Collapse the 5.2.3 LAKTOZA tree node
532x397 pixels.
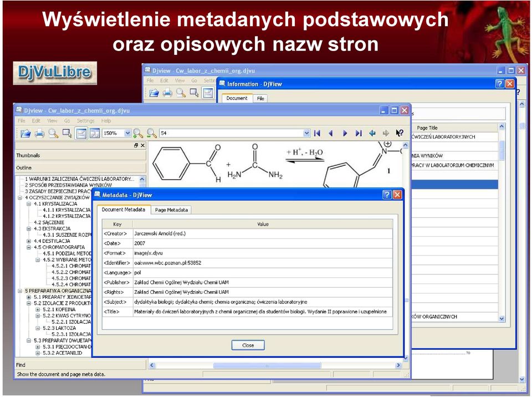tap(38, 328)
